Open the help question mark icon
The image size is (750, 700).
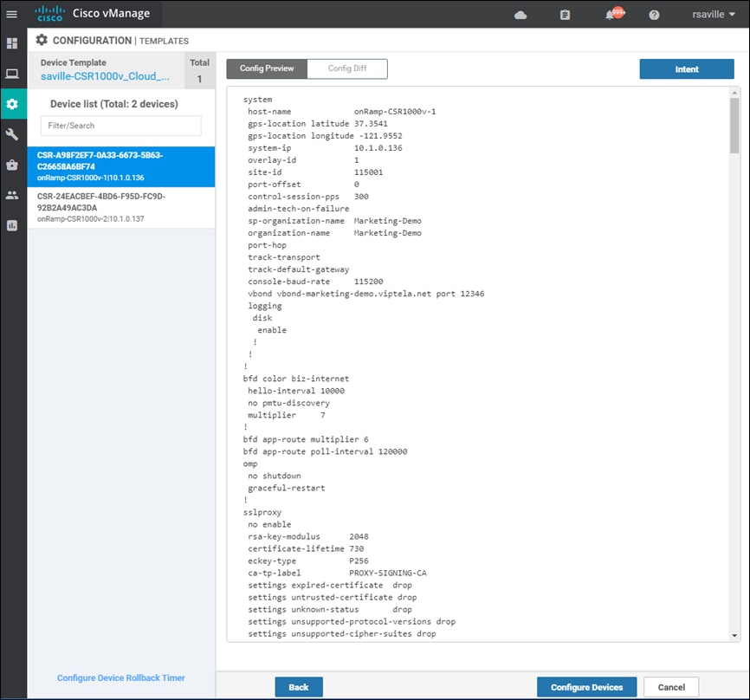pyautogui.click(x=654, y=15)
